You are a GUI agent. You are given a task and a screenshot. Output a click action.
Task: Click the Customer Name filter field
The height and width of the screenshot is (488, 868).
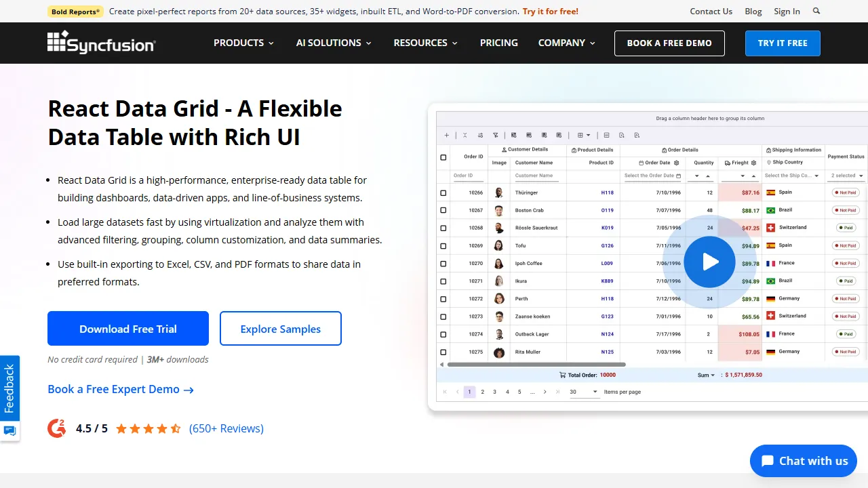tap(538, 176)
